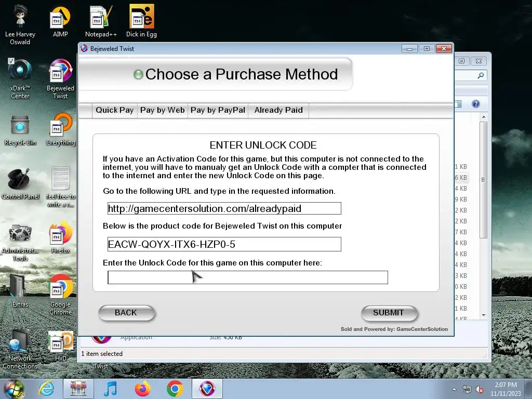The image size is (532, 399).
Task: Click the Explorer vertical scrollbar thumb
Action: tap(484, 180)
